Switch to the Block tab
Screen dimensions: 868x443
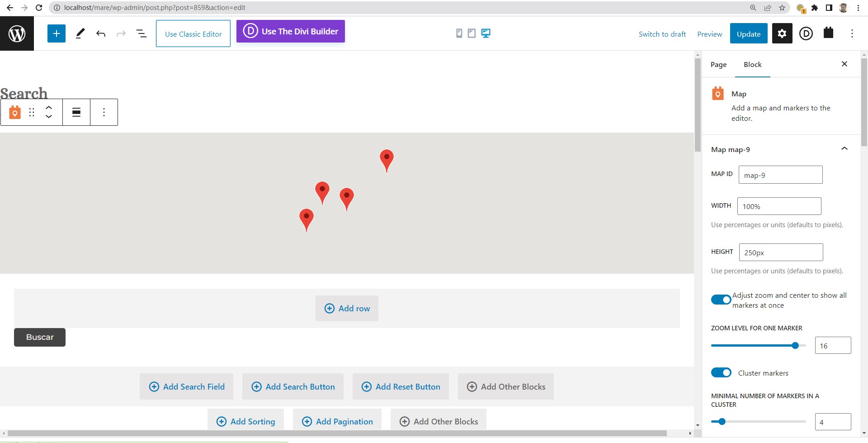tap(752, 64)
